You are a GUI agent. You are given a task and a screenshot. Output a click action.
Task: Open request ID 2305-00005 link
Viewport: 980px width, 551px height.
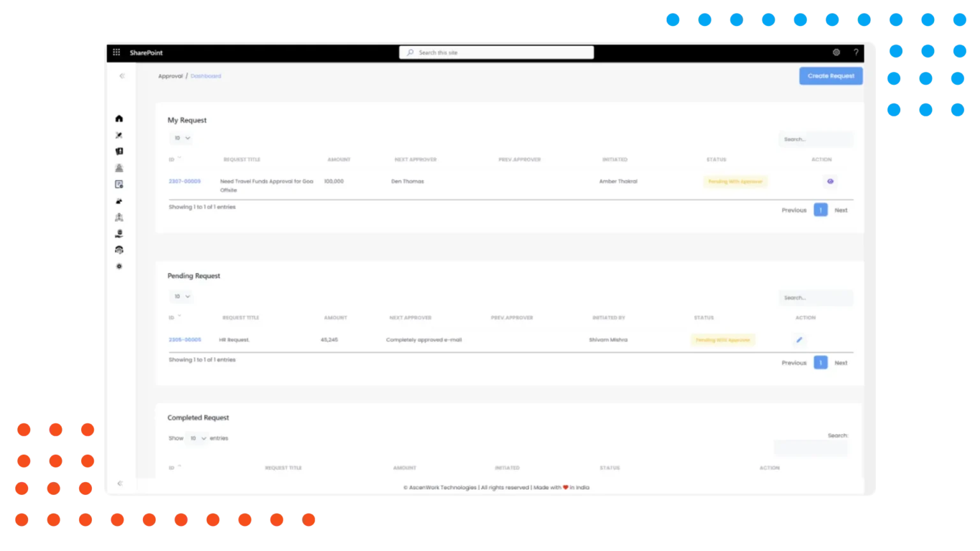coord(184,340)
